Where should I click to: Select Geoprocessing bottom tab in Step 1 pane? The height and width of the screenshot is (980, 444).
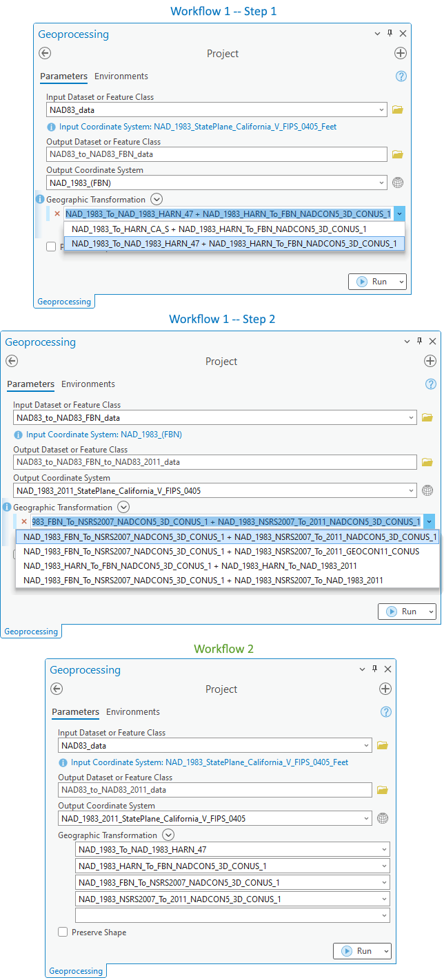[x=64, y=302]
